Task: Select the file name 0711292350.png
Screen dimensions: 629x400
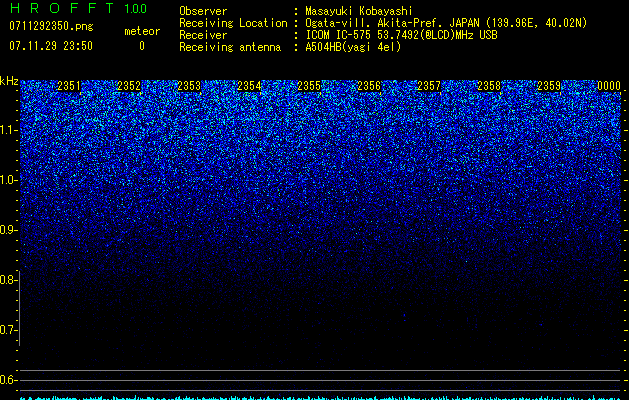Action: [51, 26]
